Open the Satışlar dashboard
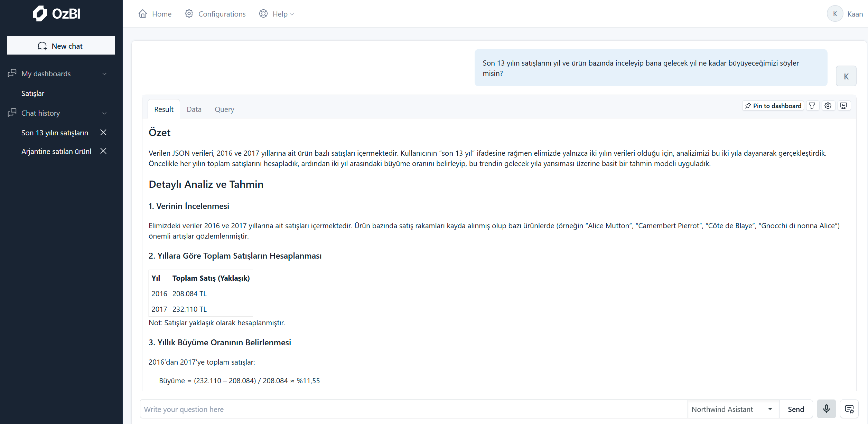Screen dimensions: 868x424 [x=33, y=93]
